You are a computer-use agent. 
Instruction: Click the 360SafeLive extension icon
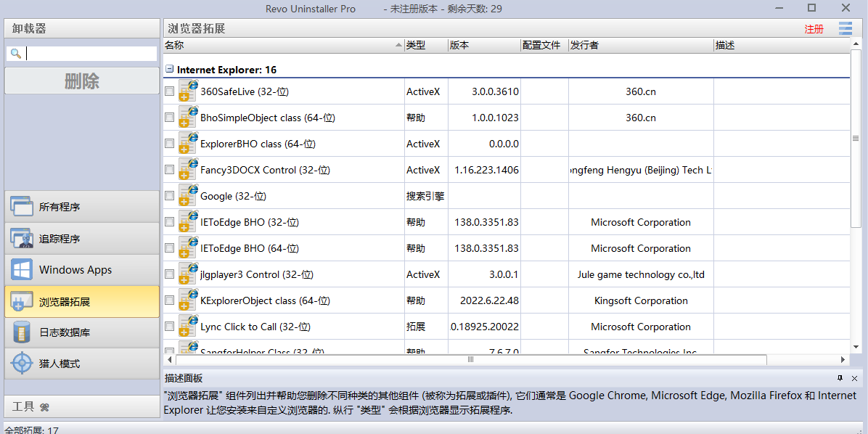pyautogui.click(x=188, y=91)
